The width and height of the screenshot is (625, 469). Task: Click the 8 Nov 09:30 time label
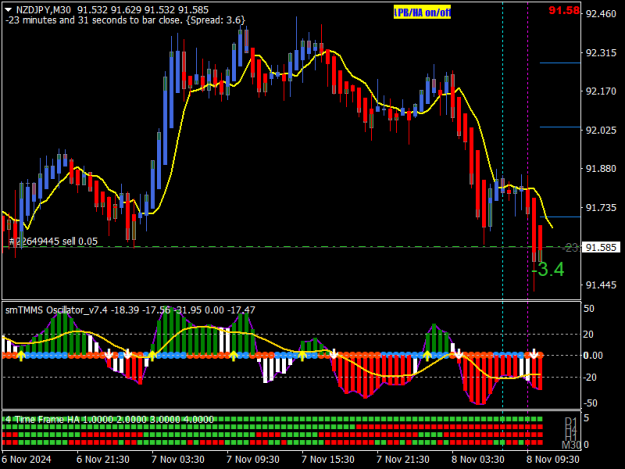(x=553, y=459)
